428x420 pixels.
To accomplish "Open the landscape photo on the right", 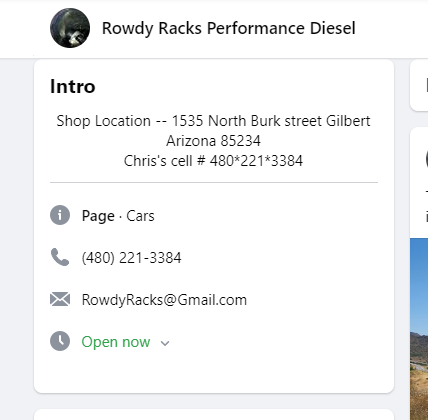I will (x=419, y=329).
